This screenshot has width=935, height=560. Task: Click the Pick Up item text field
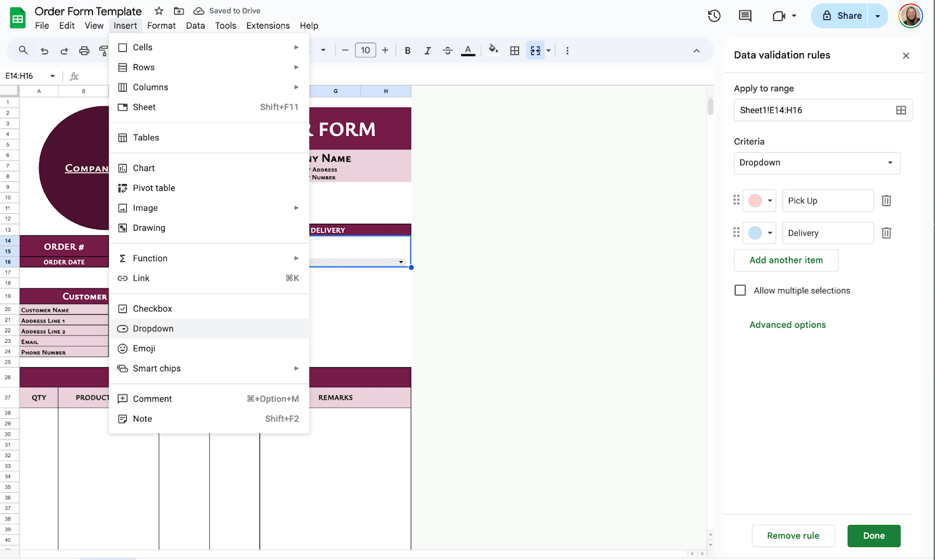(x=827, y=201)
